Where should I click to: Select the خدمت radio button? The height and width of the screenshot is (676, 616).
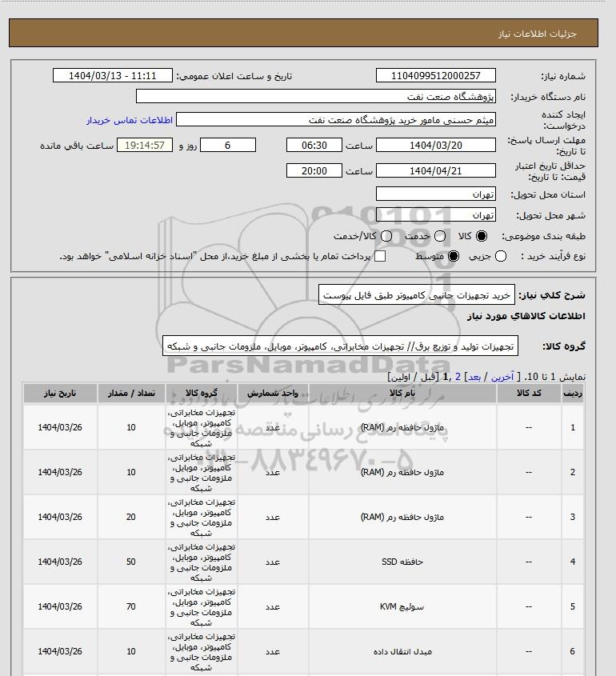440,236
